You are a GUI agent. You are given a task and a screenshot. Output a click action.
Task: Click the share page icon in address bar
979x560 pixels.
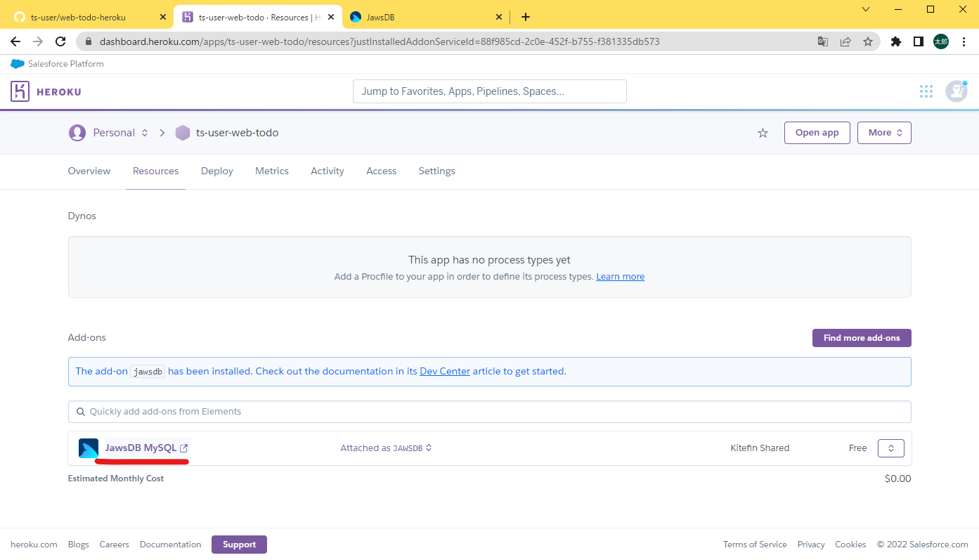pos(845,41)
